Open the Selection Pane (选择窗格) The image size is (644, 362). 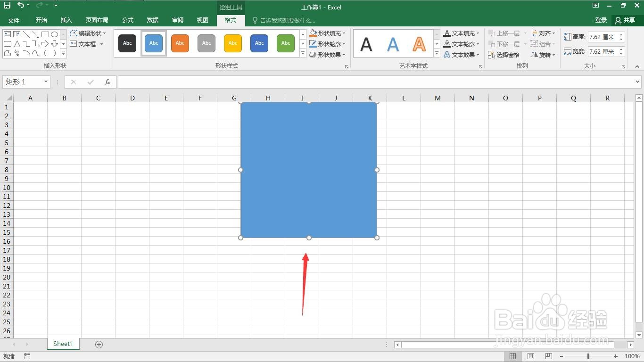504,55
